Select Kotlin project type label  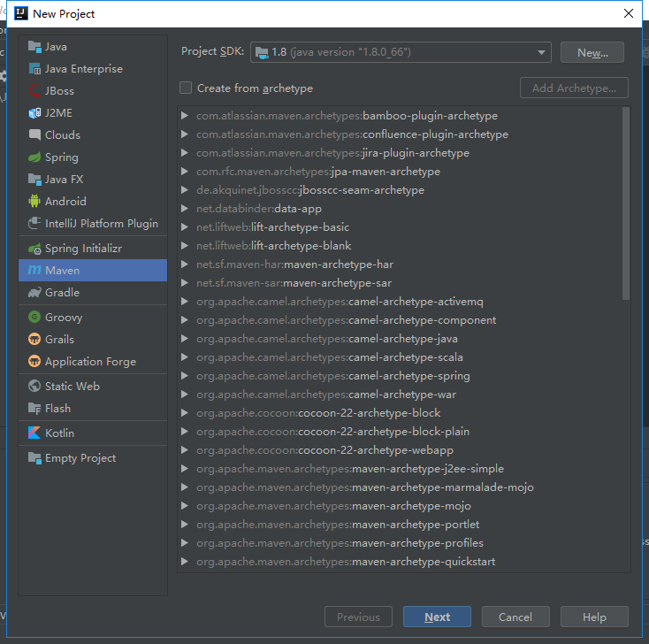coord(59,433)
